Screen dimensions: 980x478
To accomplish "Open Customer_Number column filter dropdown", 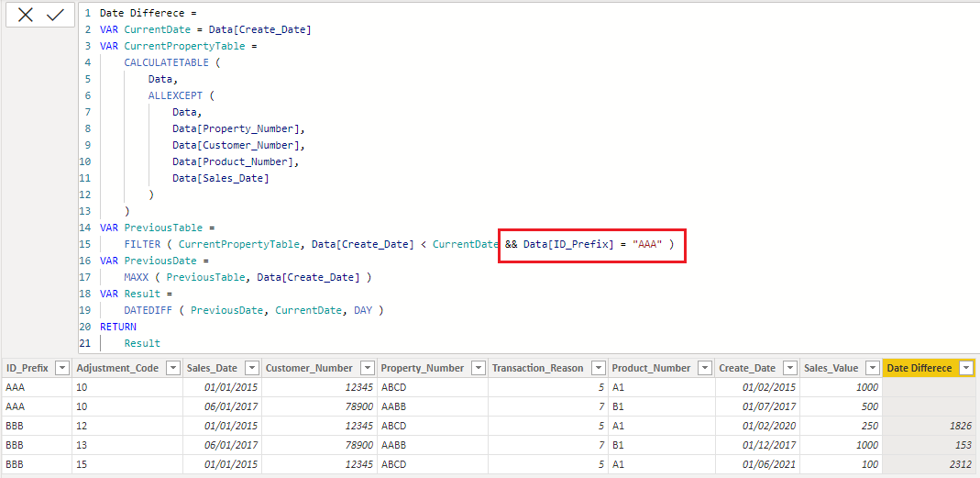I will [367, 368].
